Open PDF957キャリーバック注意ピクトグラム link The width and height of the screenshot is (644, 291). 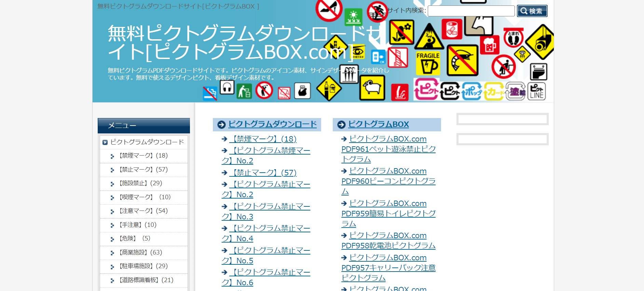(388, 268)
